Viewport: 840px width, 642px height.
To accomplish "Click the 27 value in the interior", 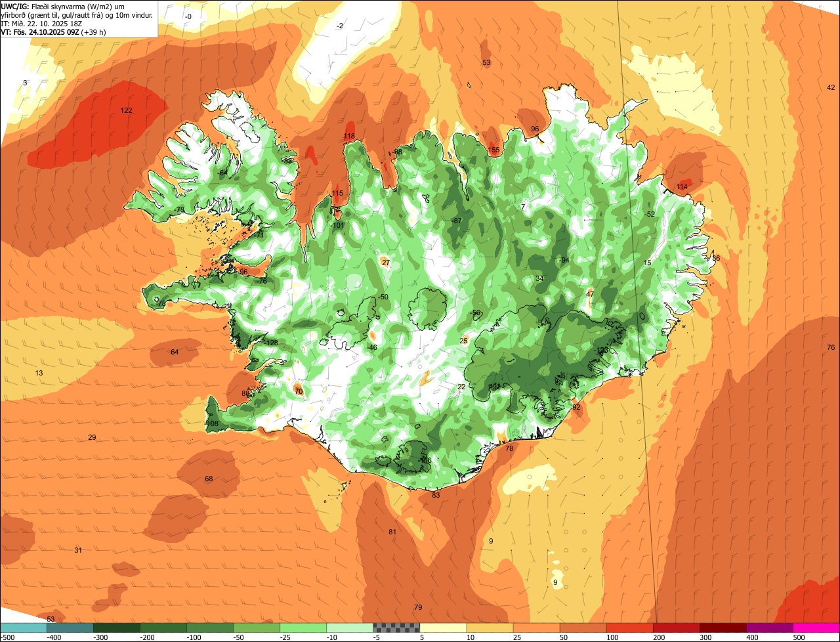I will click(x=386, y=263).
